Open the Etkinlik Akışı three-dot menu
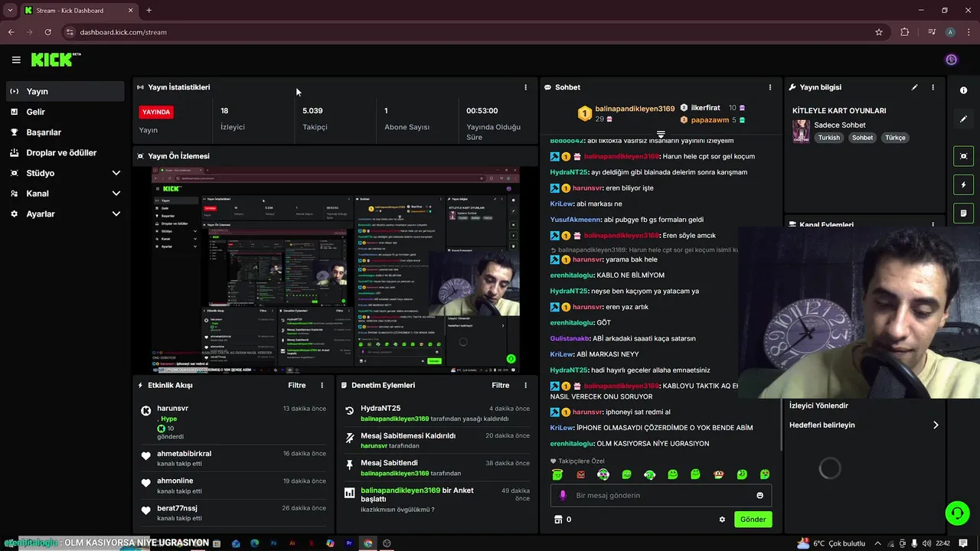980x551 pixels. coord(322,386)
